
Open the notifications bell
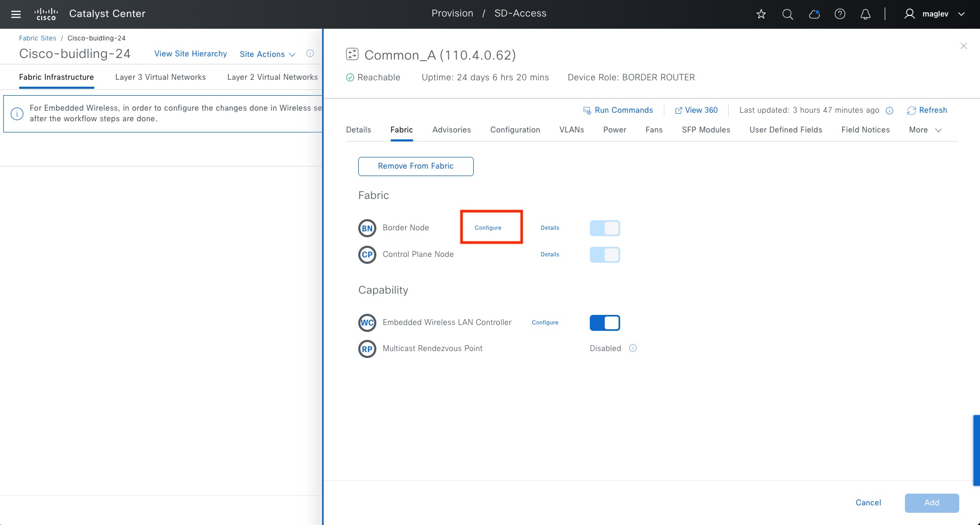866,14
